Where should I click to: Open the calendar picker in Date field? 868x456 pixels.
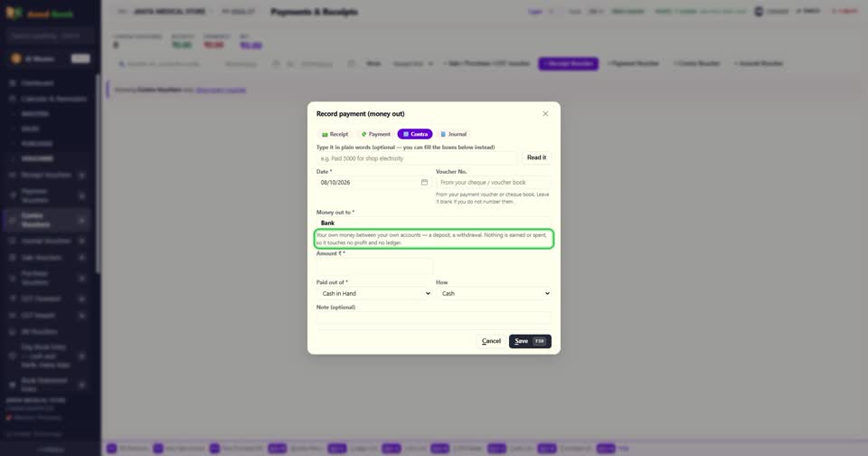(x=424, y=182)
